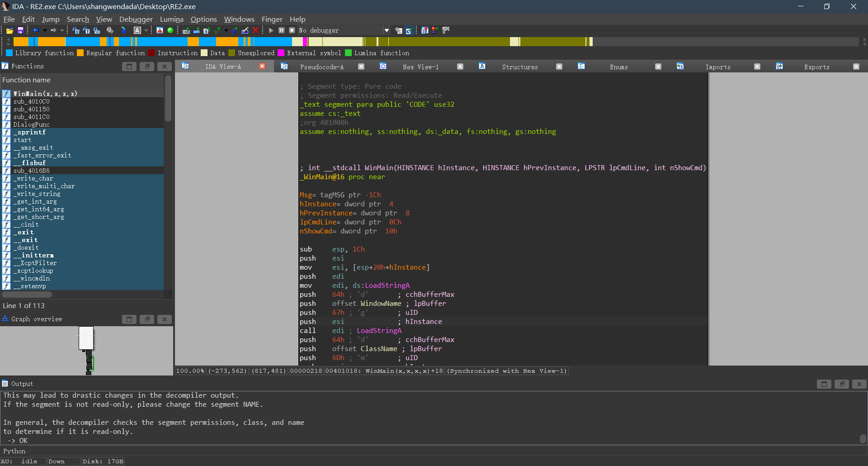Click the Save database floppy icon
868x466 pixels.
pyautogui.click(x=20, y=30)
